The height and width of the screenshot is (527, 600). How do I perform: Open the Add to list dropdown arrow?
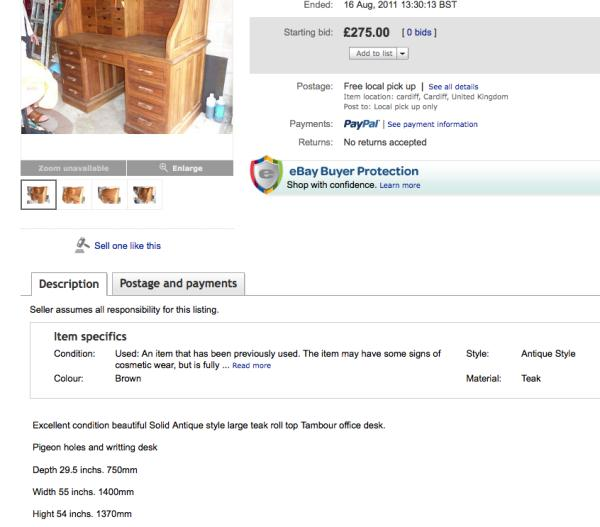click(403, 53)
